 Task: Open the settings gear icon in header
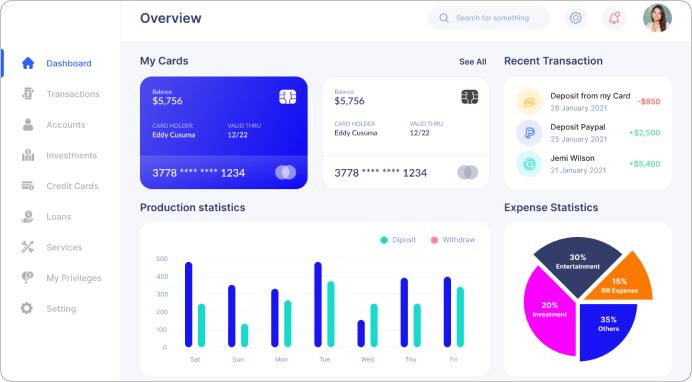pyautogui.click(x=575, y=18)
